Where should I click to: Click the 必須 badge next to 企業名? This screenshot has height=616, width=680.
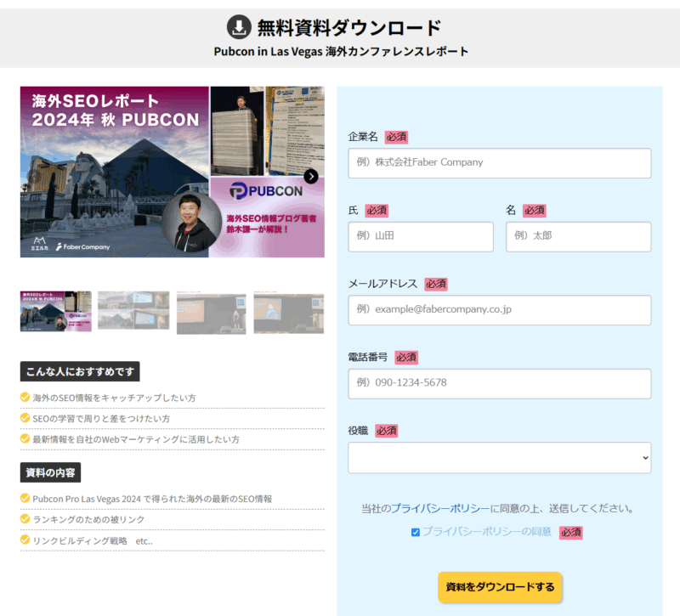point(396,137)
